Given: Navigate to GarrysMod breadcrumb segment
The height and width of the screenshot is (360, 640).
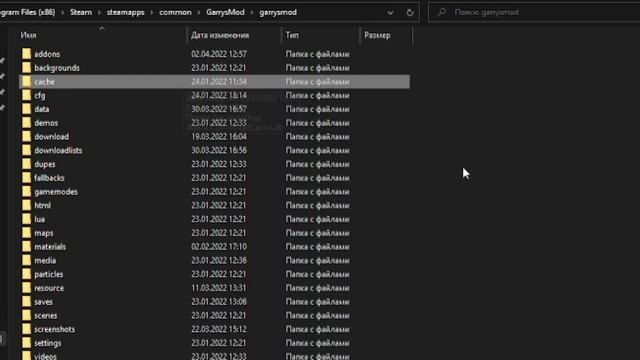Looking at the screenshot, I should coord(225,12).
